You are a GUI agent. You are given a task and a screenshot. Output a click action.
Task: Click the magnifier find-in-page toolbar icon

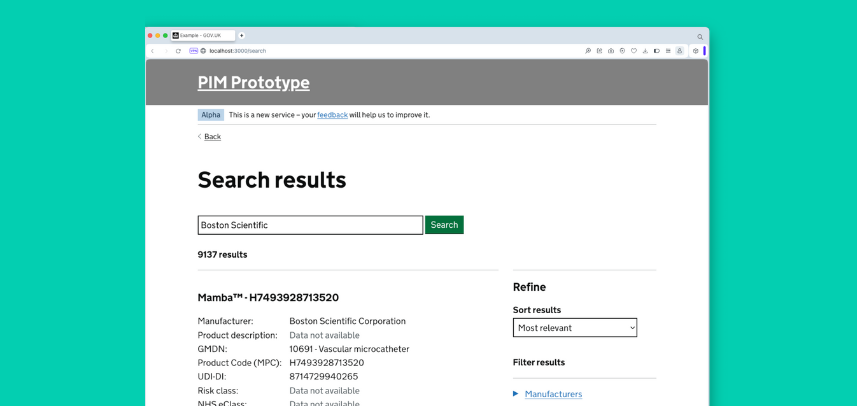(588, 50)
